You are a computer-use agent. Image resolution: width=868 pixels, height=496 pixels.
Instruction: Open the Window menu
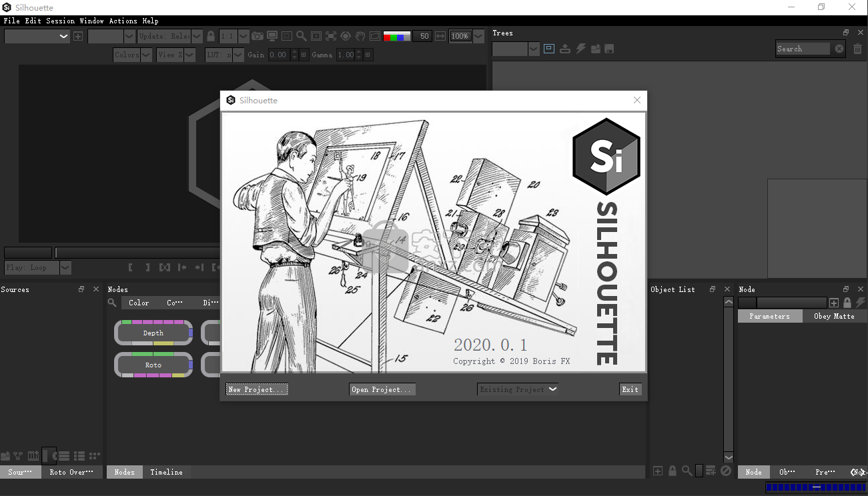pos(92,21)
